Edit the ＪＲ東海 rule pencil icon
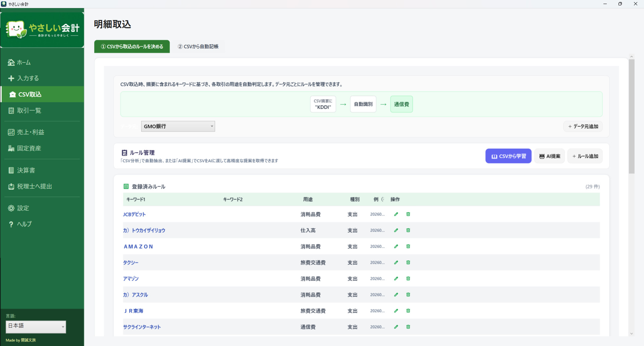Viewport: 644px width, 346px height. pyautogui.click(x=396, y=311)
